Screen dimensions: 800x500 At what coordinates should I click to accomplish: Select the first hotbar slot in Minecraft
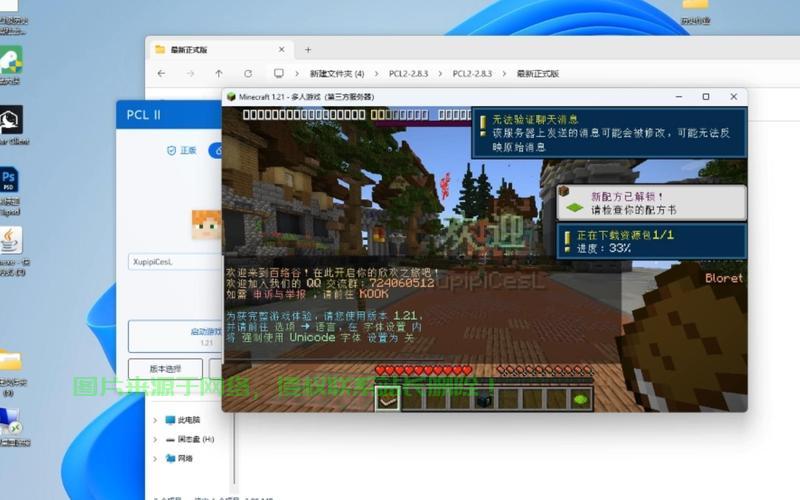click(x=387, y=399)
